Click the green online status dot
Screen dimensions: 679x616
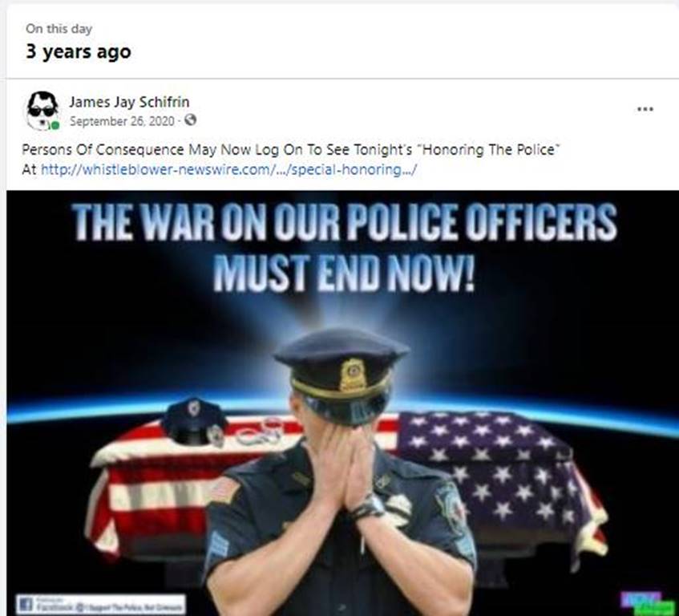(x=55, y=126)
